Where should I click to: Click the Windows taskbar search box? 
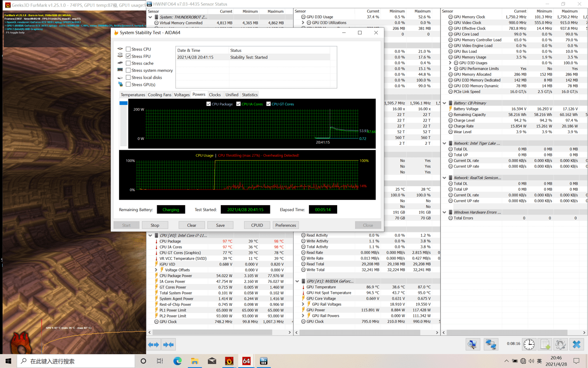point(76,361)
